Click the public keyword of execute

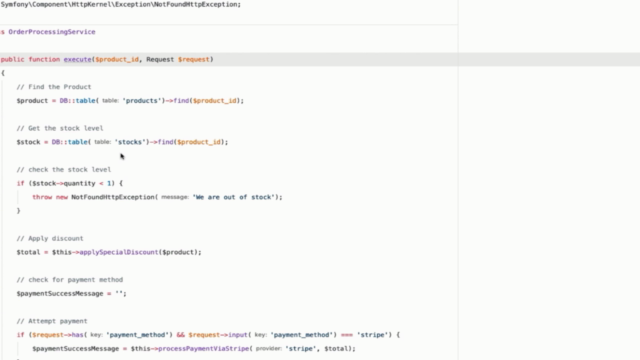pos(13,60)
